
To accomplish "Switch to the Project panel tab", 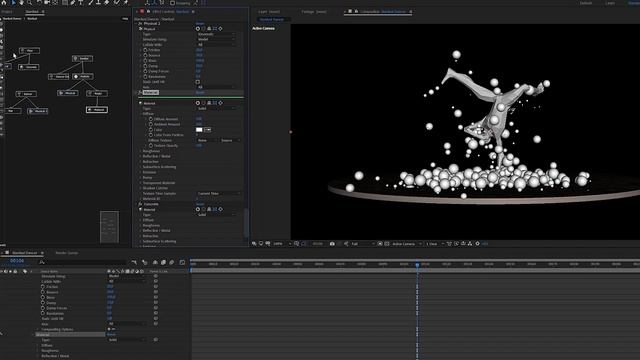I will point(7,12).
